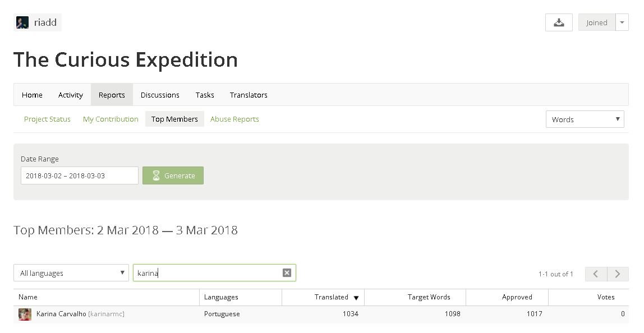This screenshot has height=333, width=644.
Task: Go to previous page arrow
Action: [x=596, y=274]
